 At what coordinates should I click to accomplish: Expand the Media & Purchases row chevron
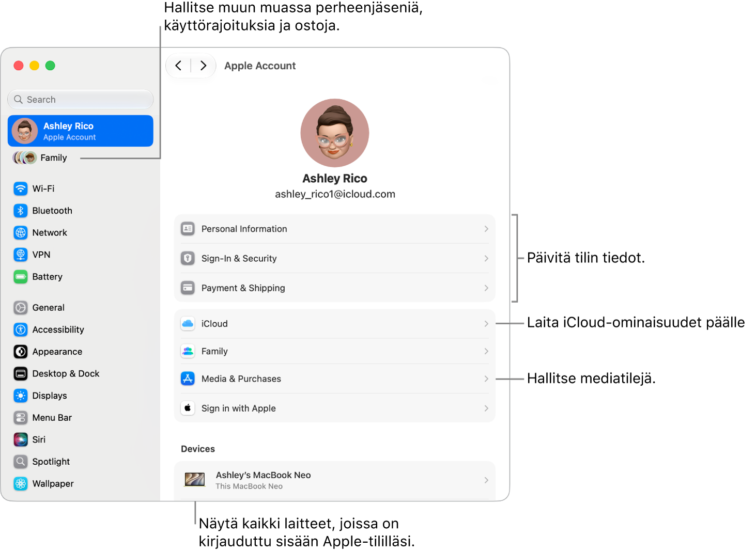click(x=486, y=379)
